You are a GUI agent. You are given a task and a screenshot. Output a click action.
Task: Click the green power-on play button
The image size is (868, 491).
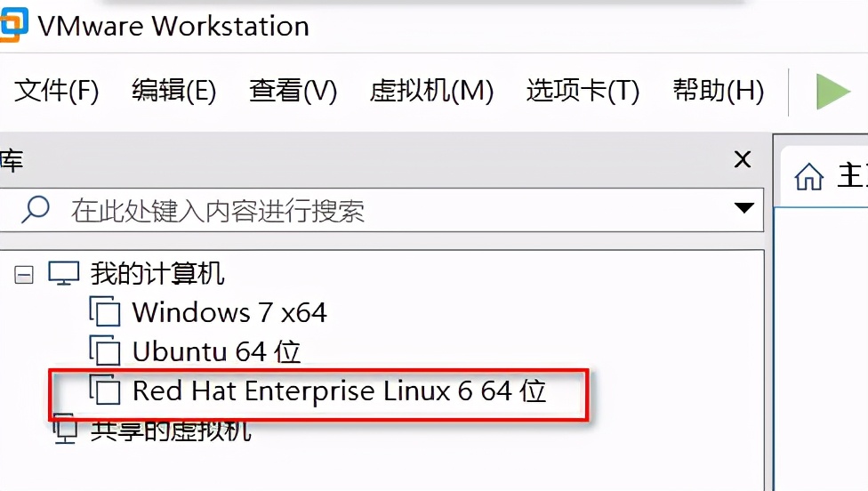pos(833,91)
